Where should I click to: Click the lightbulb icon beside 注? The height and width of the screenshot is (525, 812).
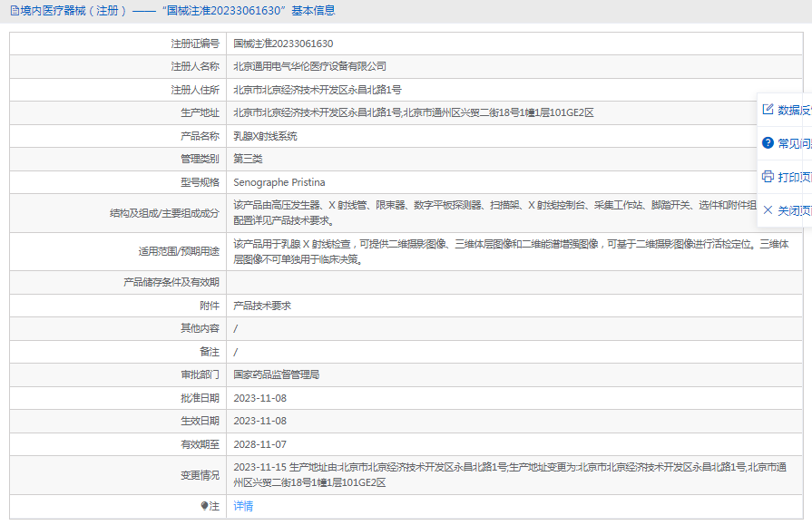[204, 506]
